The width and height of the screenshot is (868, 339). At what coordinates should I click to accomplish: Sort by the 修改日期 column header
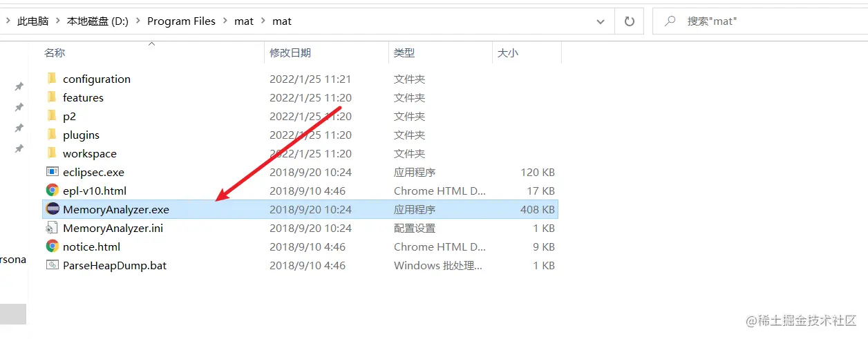click(x=290, y=52)
